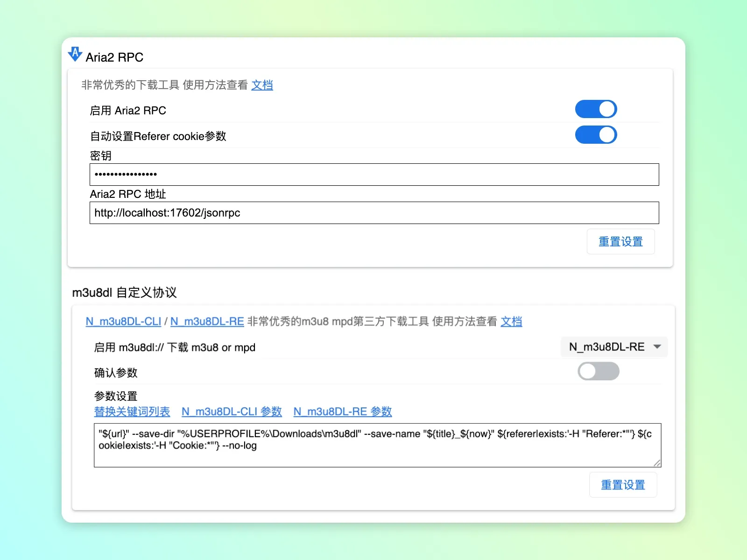This screenshot has height=560, width=747.
Task: Click the textarea resize handle
Action: click(x=657, y=462)
